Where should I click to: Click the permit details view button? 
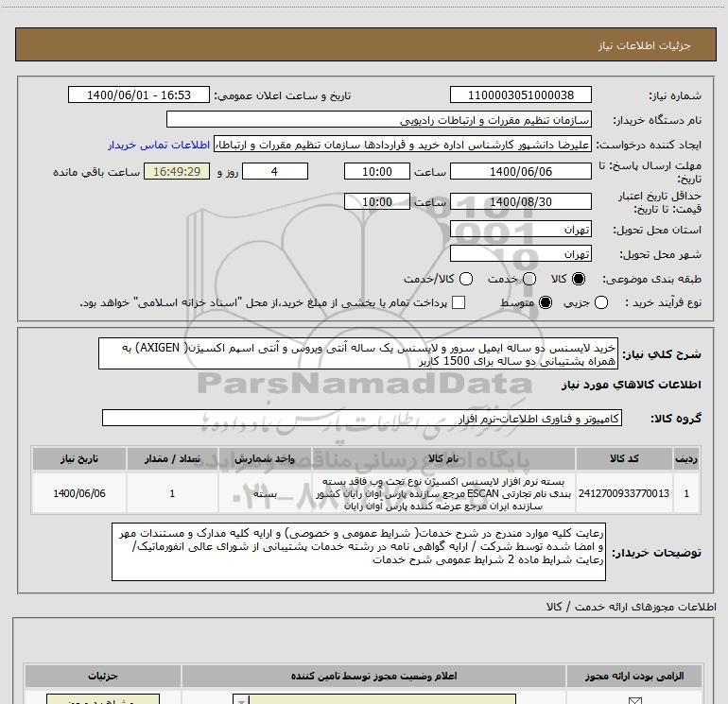pyautogui.click(x=103, y=699)
